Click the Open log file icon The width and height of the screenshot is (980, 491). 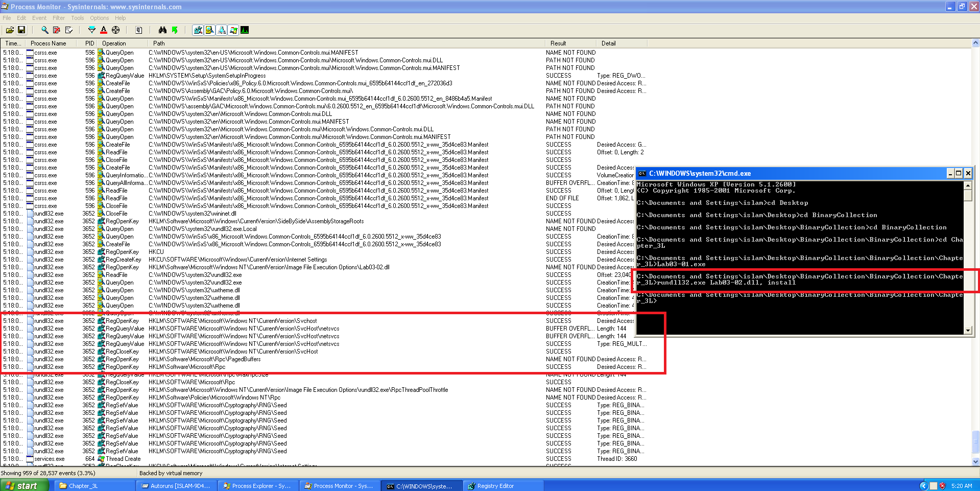click(x=10, y=30)
